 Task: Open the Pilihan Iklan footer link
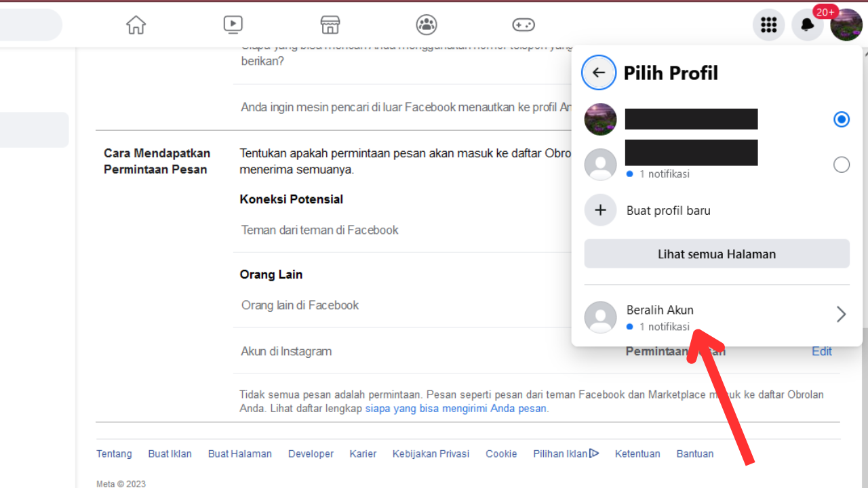point(560,453)
